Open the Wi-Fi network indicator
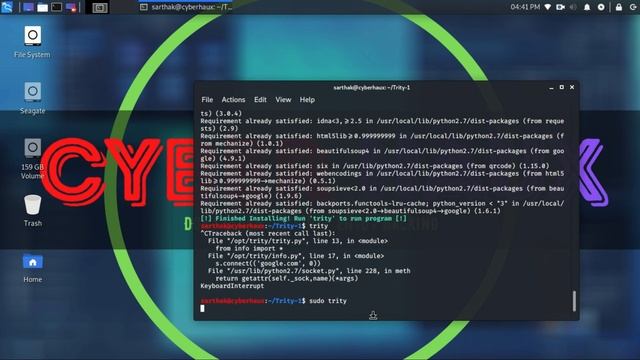640x360 pixels. pyautogui.click(x=548, y=7)
